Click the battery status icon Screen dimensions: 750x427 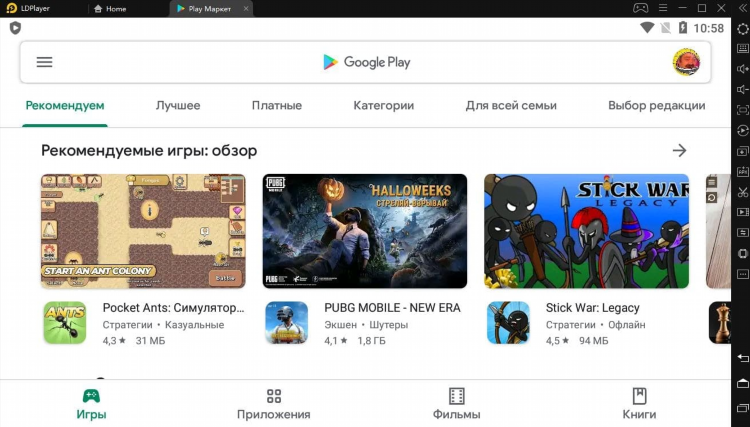coord(683,28)
